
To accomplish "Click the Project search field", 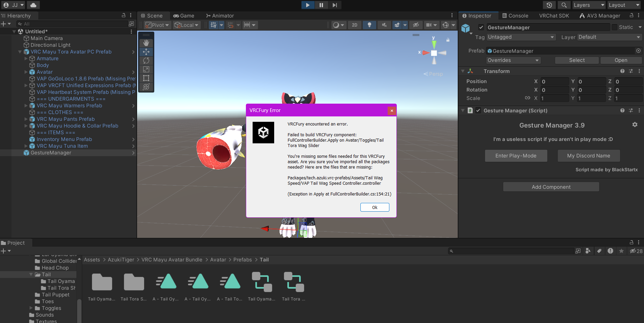I will [511, 251].
